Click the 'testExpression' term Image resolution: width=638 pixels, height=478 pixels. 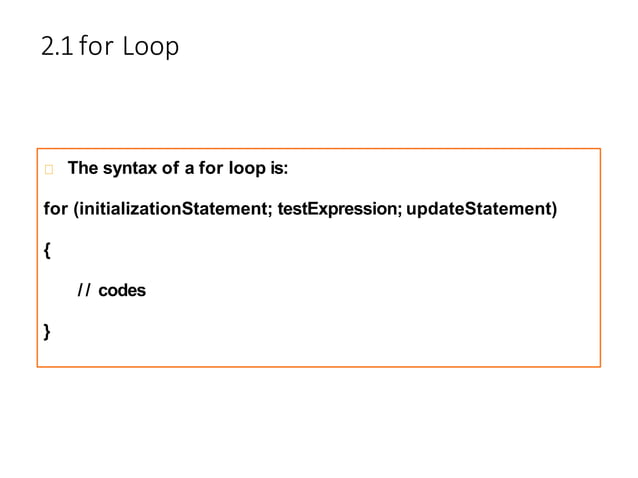337,209
